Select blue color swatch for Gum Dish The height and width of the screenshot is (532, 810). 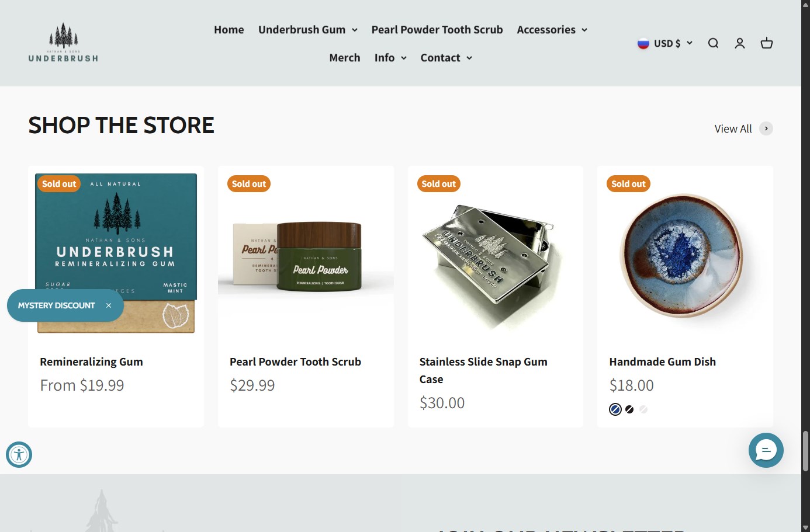point(615,409)
